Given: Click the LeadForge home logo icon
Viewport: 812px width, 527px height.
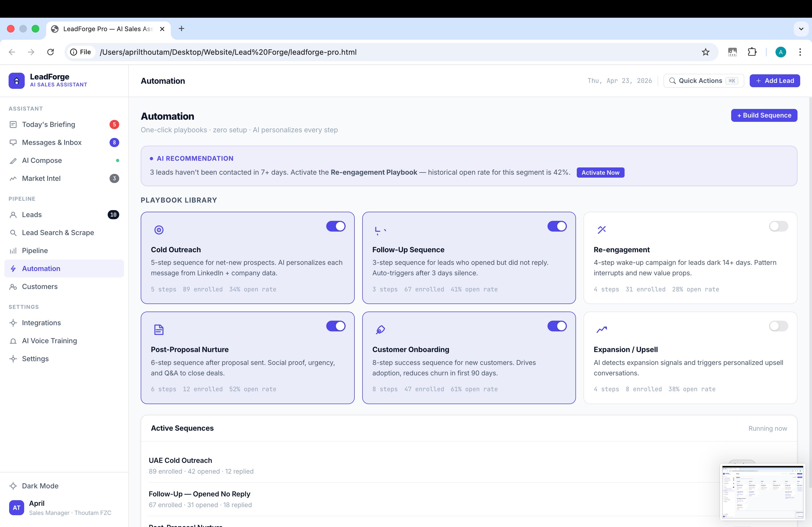Looking at the screenshot, I should click(x=16, y=81).
